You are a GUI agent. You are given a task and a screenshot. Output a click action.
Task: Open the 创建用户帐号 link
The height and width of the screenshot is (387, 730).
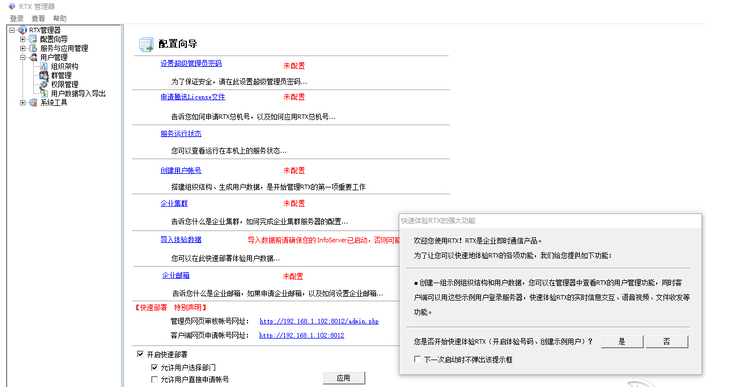point(181,170)
